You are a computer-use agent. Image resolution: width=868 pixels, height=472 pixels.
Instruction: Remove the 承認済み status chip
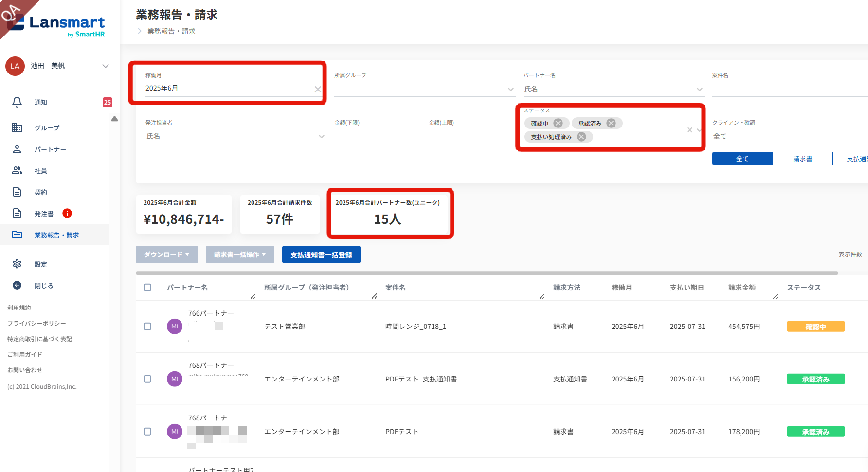(611, 123)
